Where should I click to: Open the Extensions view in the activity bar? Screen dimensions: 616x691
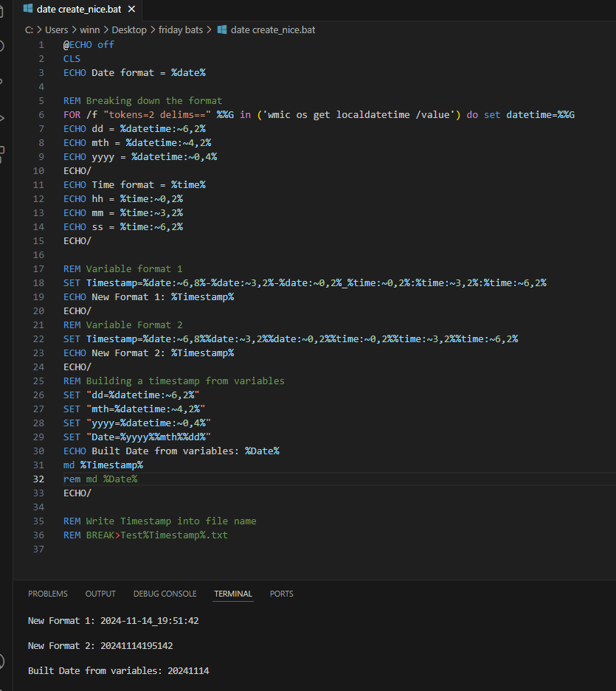2,153
